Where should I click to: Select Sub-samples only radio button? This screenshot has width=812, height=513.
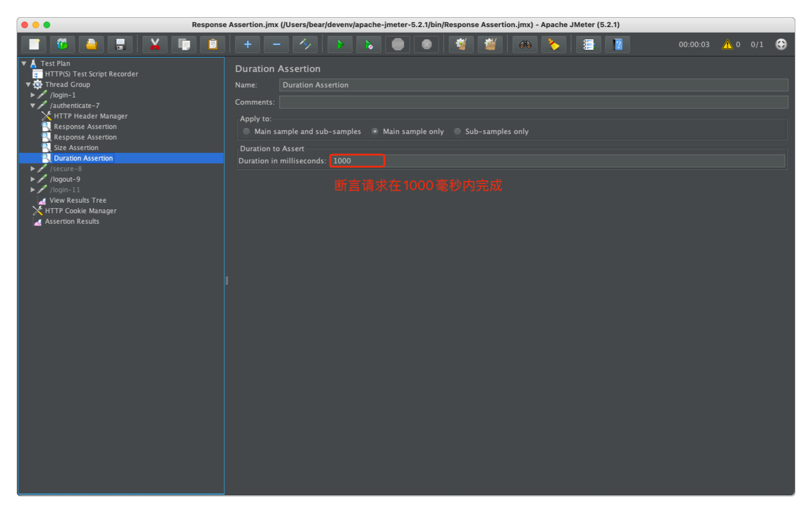(458, 131)
